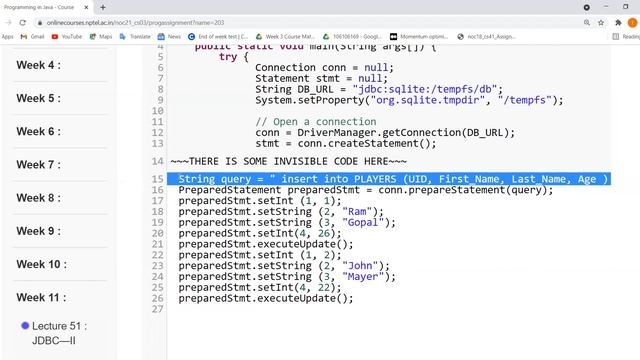Collapse Week 11 section
The width and height of the screenshot is (640, 360).
[x=41, y=298]
